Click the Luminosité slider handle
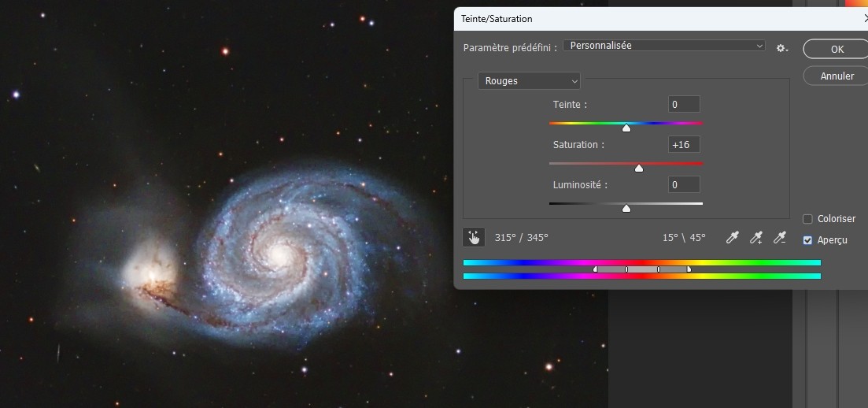The height and width of the screenshot is (408, 868). (626, 209)
